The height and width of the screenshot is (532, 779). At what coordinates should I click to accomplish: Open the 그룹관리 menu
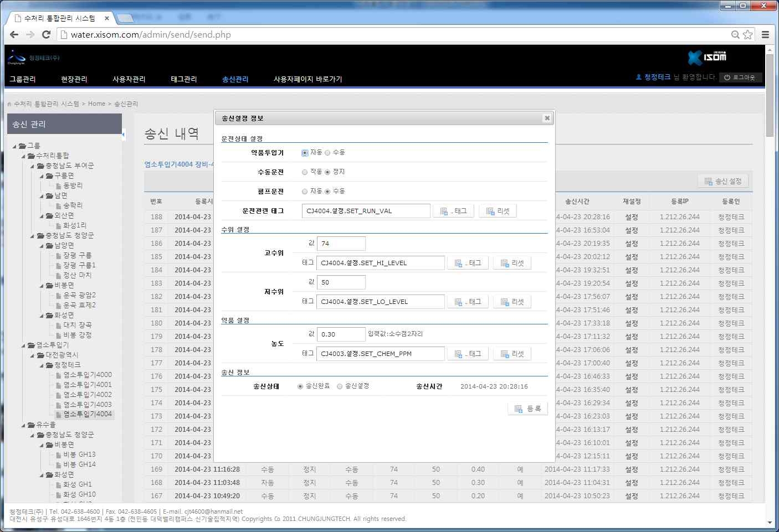[x=23, y=79]
